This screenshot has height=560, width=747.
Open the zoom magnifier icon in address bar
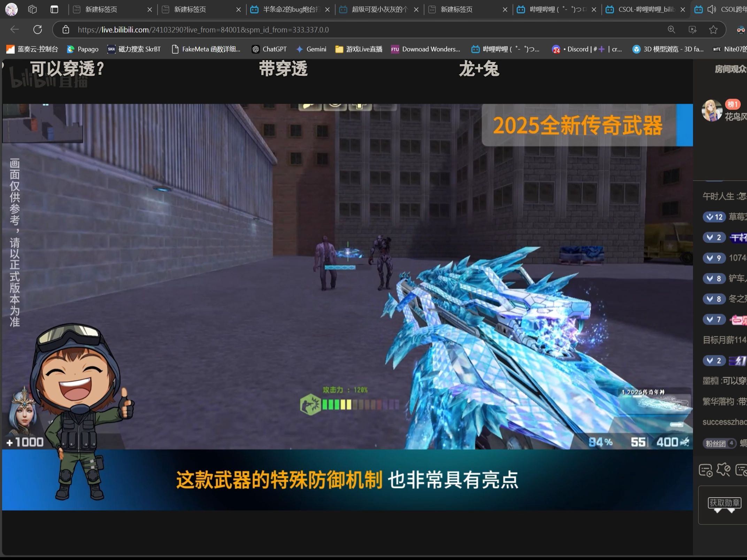coord(671,30)
